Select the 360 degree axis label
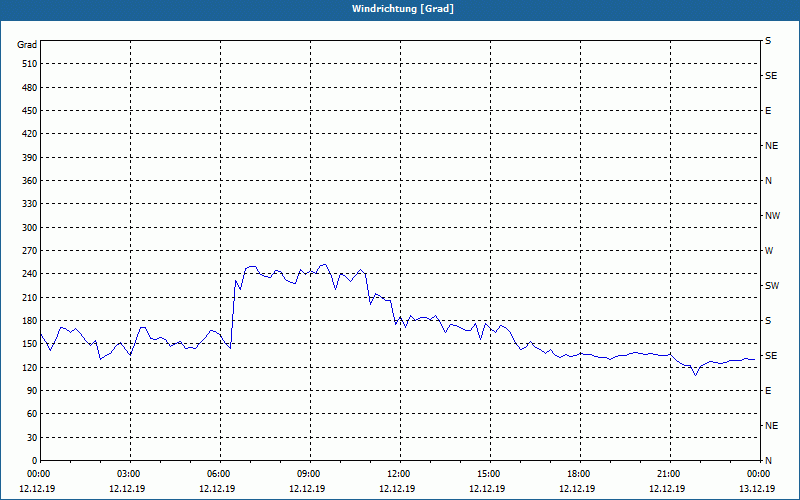This screenshot has width=800, height=500. click(30, 181)
